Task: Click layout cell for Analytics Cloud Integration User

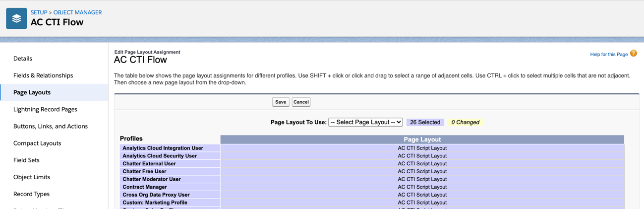Action: [422, 148]
